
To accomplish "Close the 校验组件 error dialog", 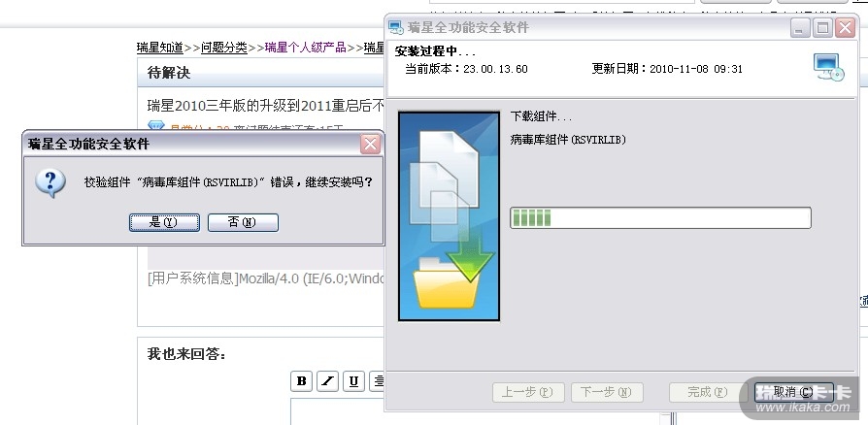I will click(x=370, y=145).
